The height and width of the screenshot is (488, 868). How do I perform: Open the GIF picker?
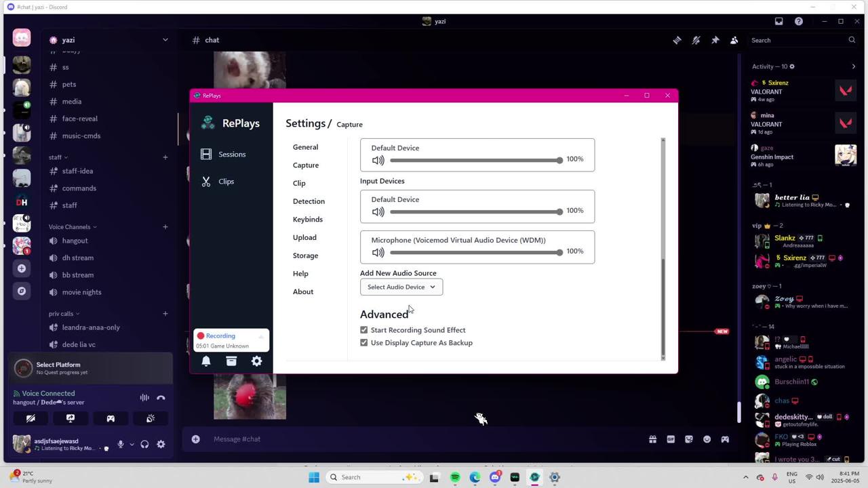coord(671,439)
